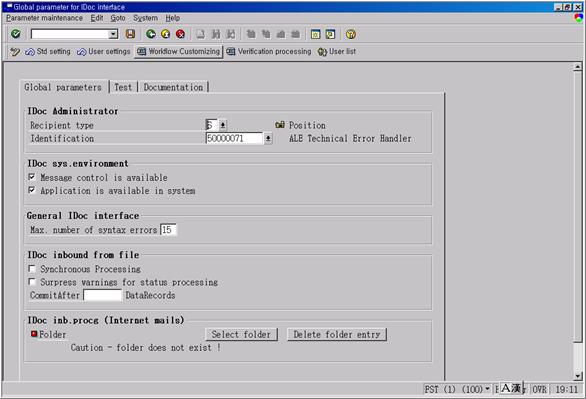Uncheck Application is available in system
The image size is (586, 399).
coord(32,190)
